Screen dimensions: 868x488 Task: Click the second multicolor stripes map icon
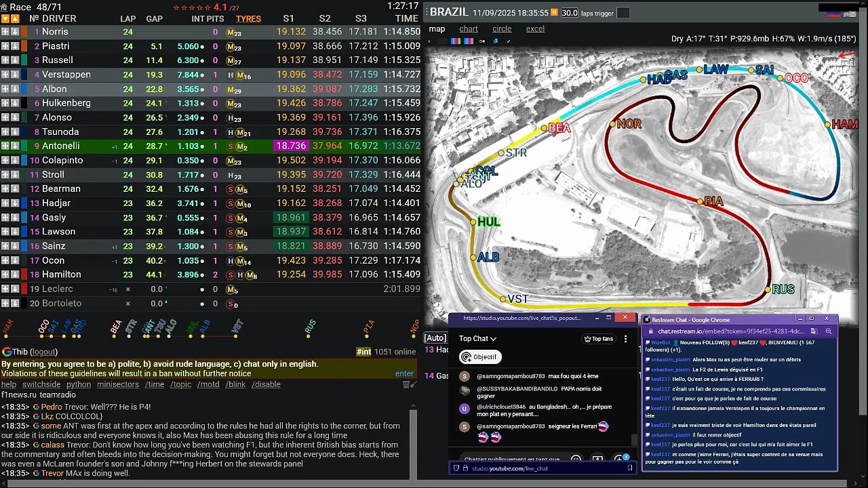click(467, 41)
